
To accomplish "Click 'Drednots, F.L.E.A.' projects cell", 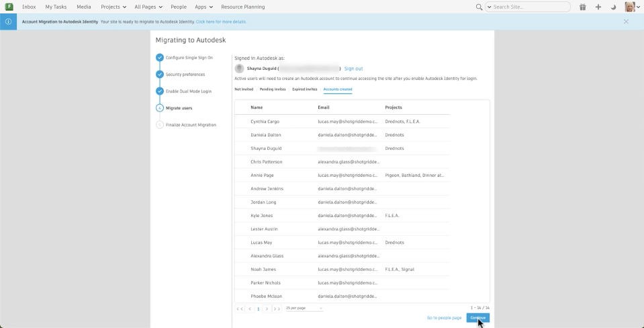I will (x=402, y=122).
